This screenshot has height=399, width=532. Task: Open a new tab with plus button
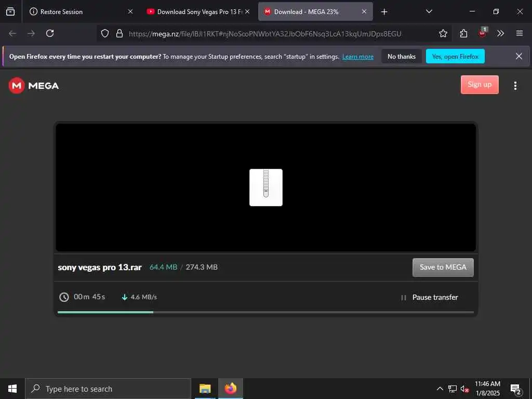(x=384, y=12)
